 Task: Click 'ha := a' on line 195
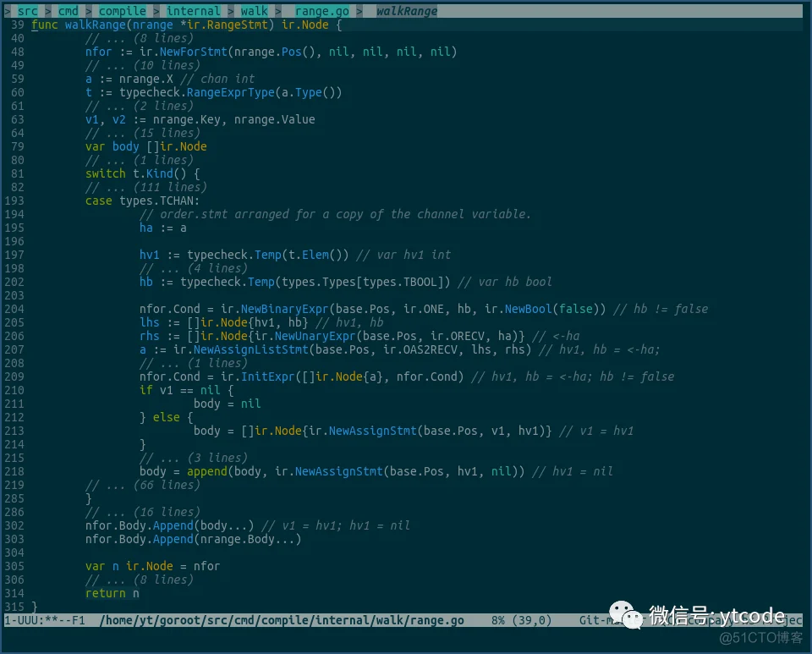click(x=163, y=228)
